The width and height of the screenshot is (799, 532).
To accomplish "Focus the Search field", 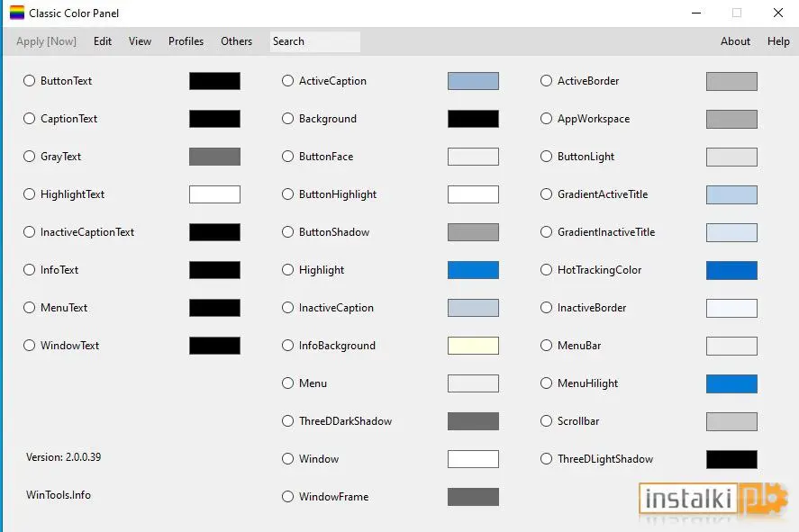I will coord(315,41).
